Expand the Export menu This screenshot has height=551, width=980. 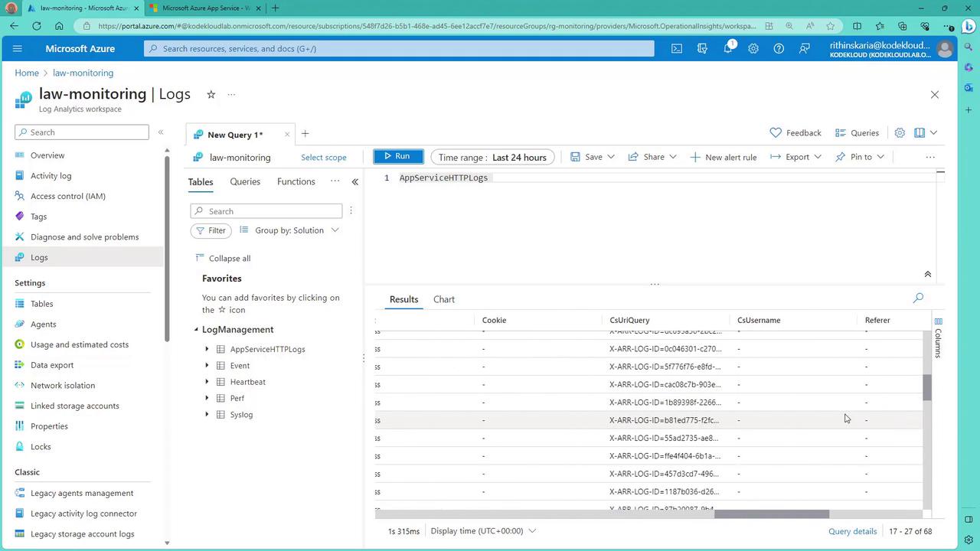795,157
